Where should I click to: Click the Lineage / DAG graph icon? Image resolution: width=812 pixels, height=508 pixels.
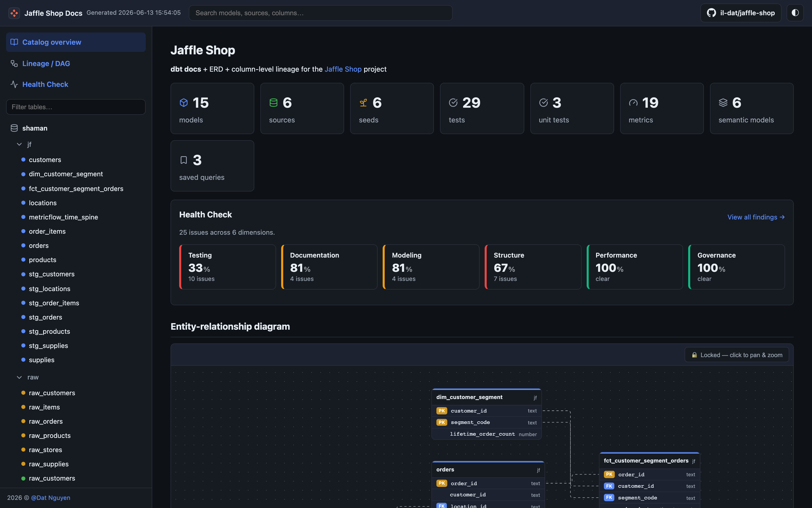(14, 63)
